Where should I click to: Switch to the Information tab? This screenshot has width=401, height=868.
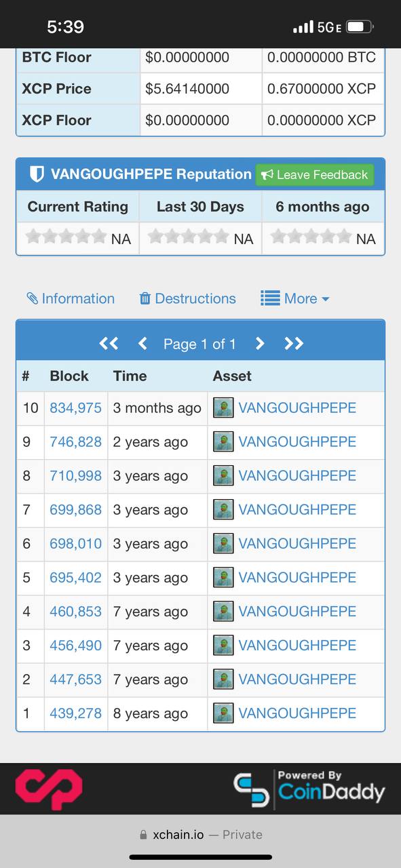click(x=71, y=298)
